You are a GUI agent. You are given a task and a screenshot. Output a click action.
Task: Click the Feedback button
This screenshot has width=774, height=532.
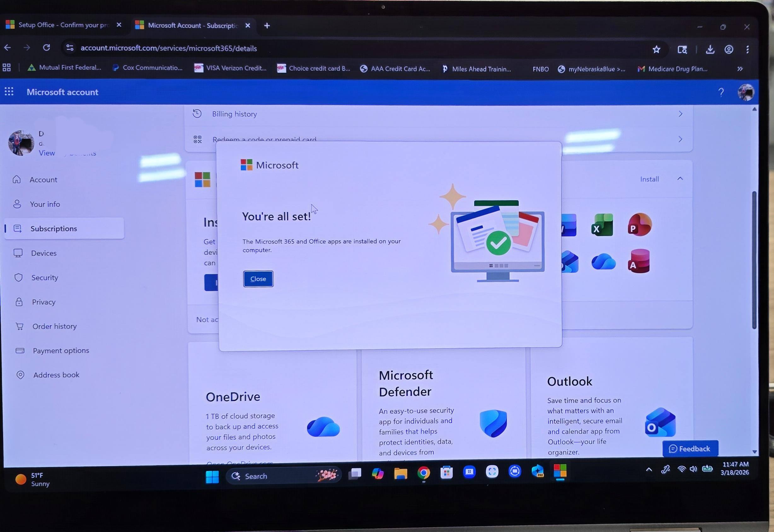690,449
